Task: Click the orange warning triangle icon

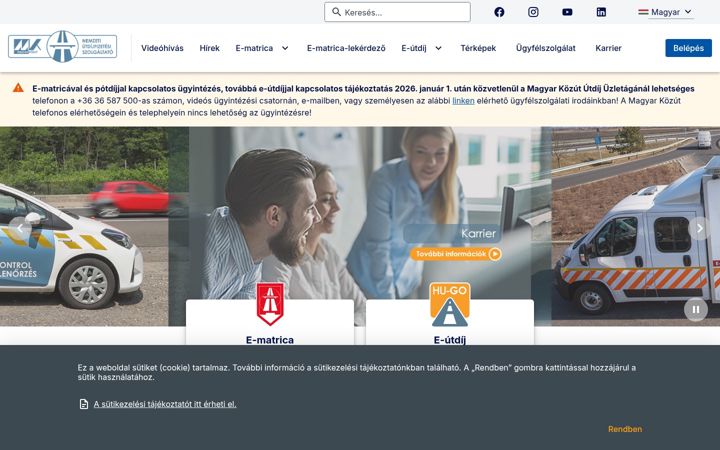Action: [18, 88]
